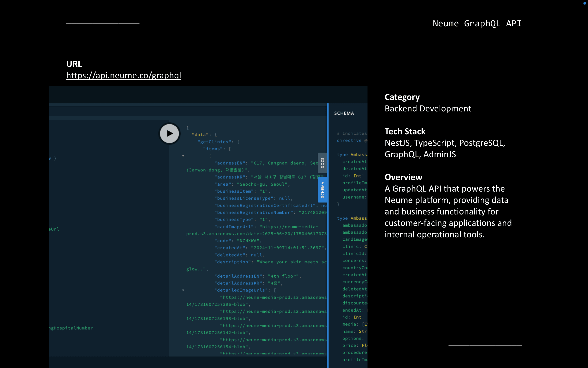Click the 14/1731607256154-blob URL line
588x368 pixels.
(218, 347)
